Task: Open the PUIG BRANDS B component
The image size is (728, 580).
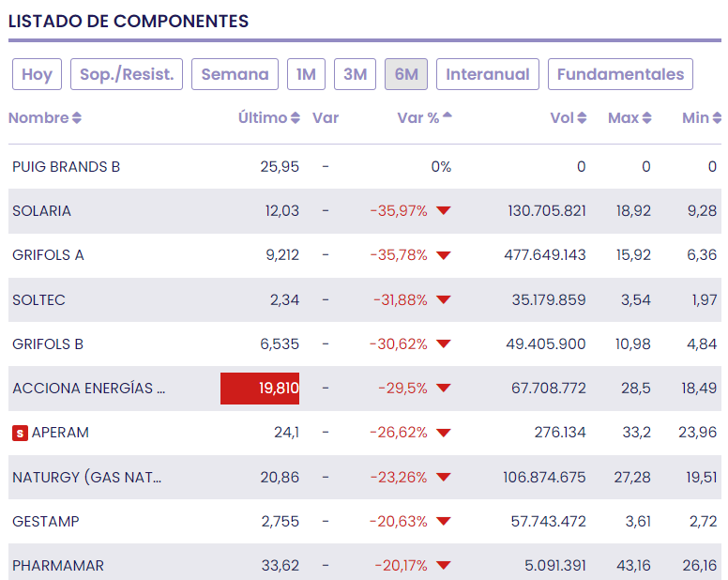Action: [66, 167]
